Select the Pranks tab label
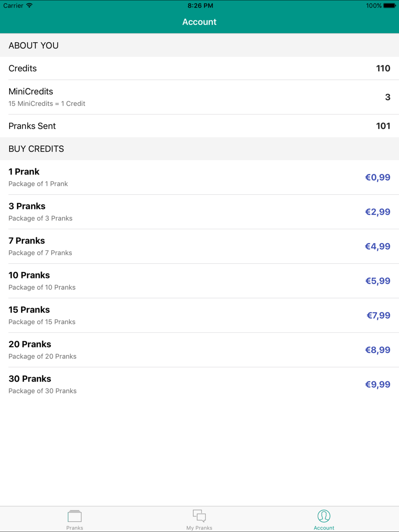 75,528
